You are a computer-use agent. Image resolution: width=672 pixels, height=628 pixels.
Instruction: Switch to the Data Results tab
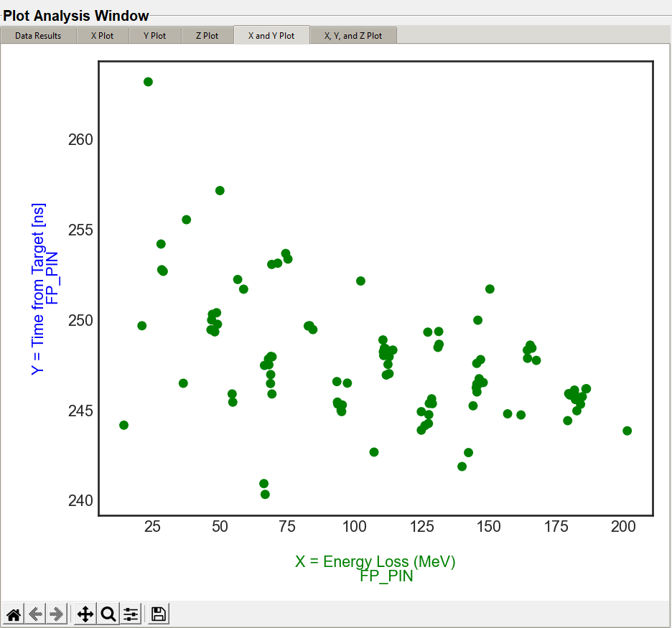pos(38,35)
